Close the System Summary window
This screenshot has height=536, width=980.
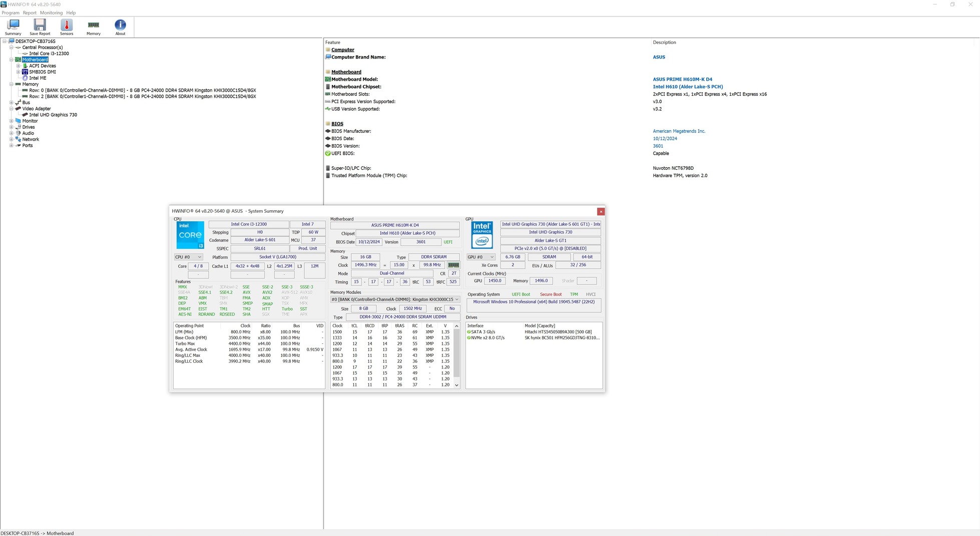coord(601,211)
